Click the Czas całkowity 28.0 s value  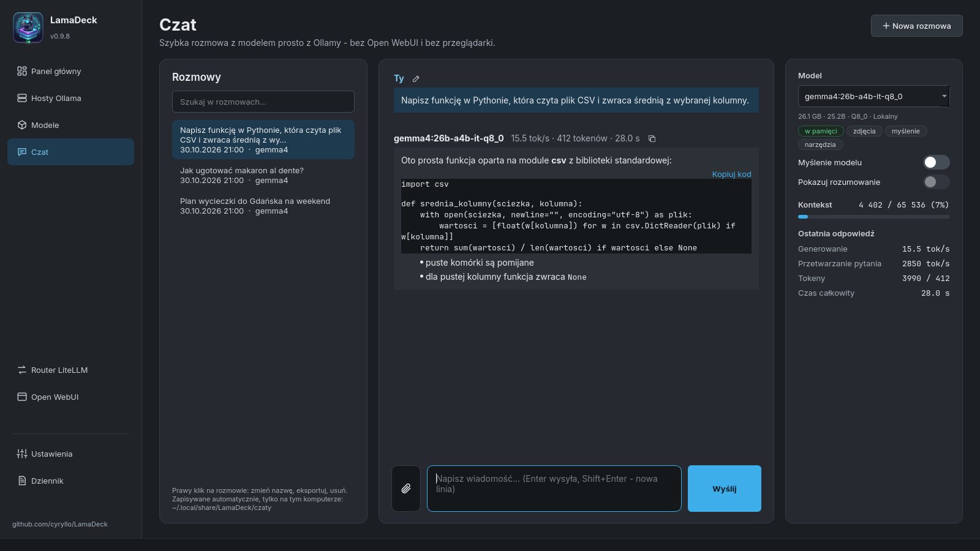[x=935, y=293]
